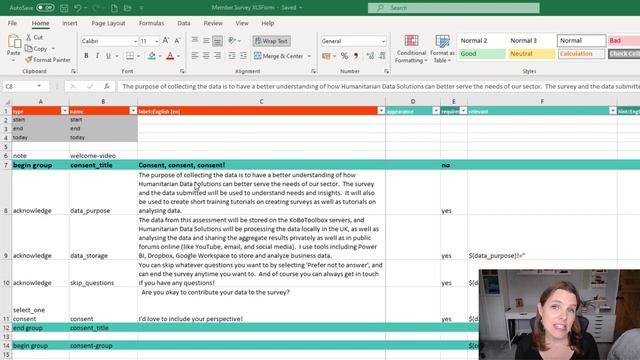Open the File tab
The image size is (640, 360).
[x=12, y=23]
